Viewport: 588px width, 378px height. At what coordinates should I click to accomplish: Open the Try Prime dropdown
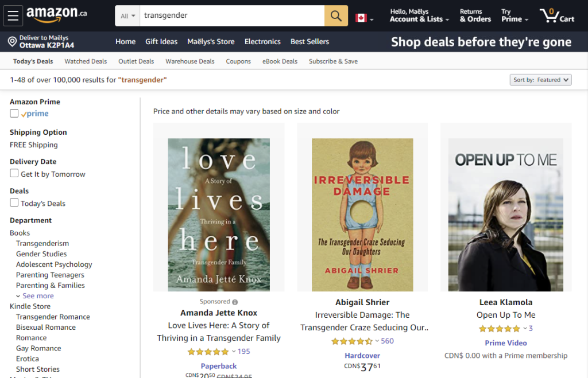(x=514, y=15)
